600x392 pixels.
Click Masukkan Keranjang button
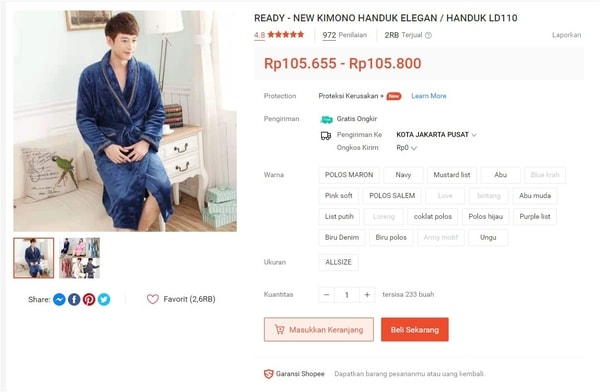pyautogui.click(x=319, y=330)
